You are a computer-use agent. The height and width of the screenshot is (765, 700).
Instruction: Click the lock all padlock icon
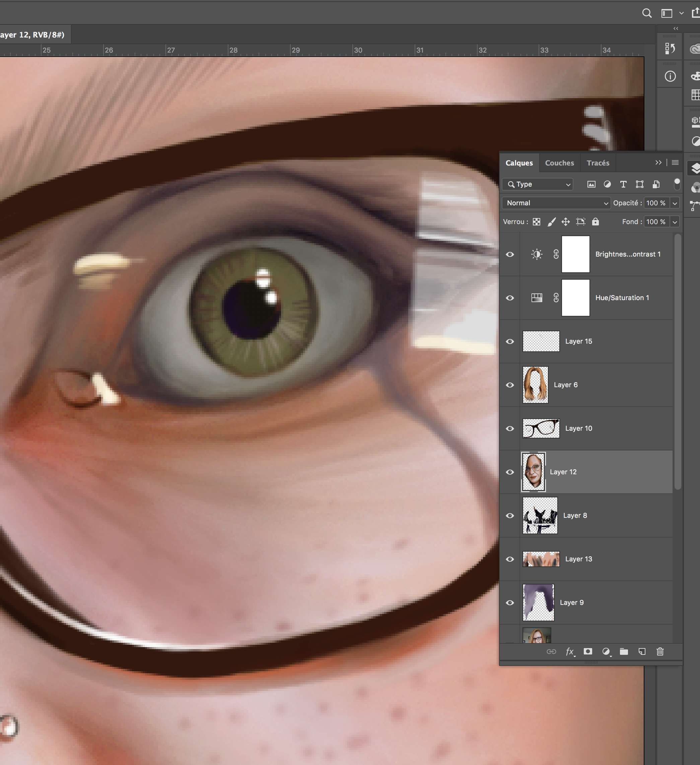[595, 222]
